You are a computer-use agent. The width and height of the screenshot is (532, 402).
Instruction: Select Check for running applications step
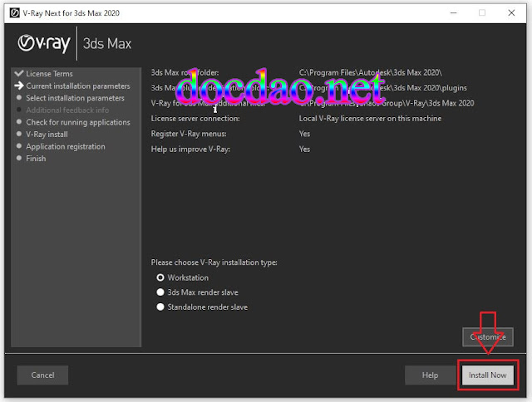click(78, 122)
